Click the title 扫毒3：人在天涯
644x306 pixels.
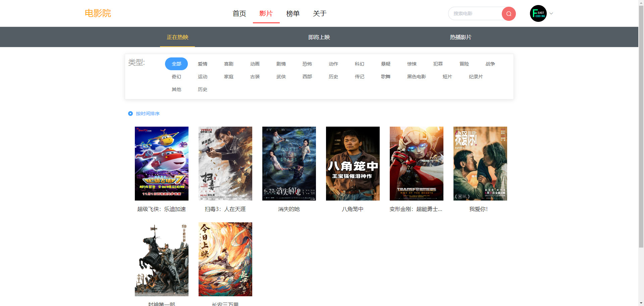click(225, 209)
